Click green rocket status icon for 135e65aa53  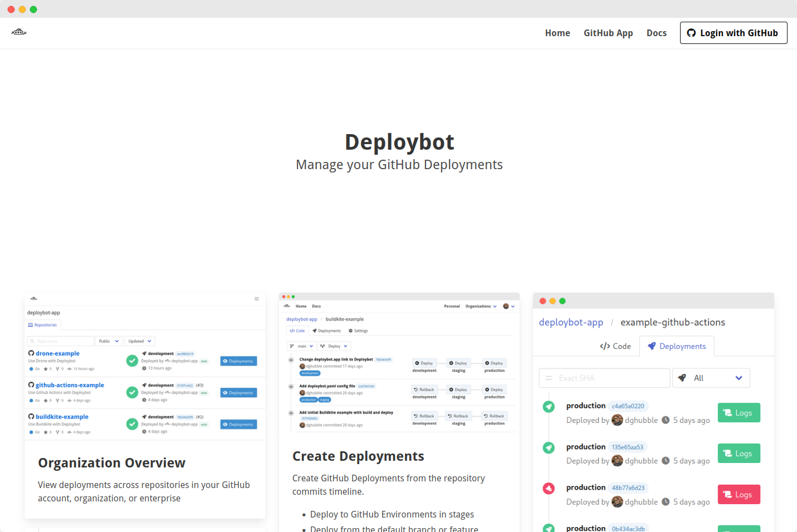coord(549,447)
